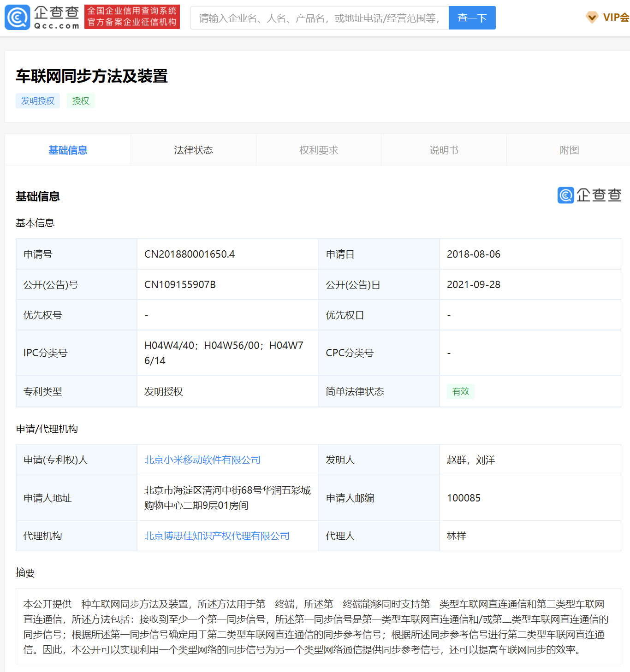The image size is (630, 672).
Task: Click the 有效 legal status badge
Action: [x=460, y=392]
